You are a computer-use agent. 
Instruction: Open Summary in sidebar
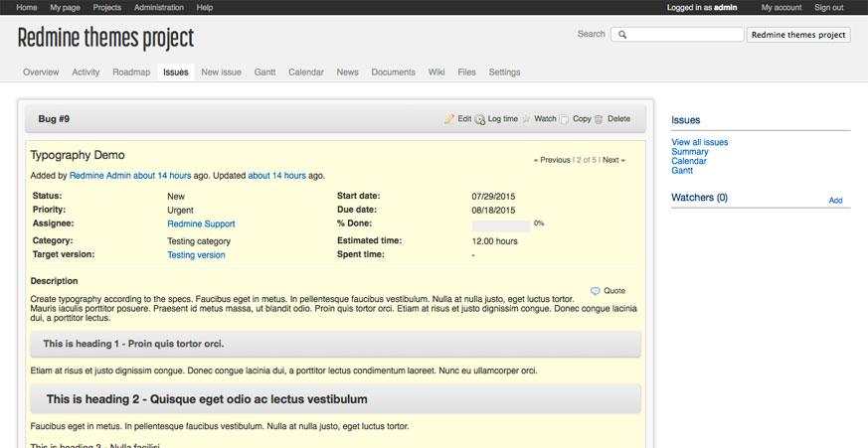690,152
